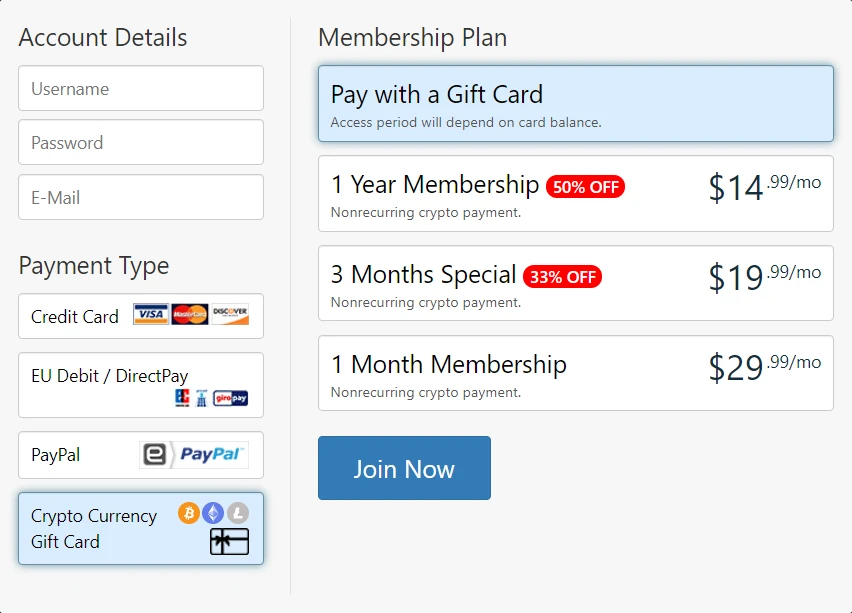Select Credit Card payment type

click(x=75, y=317)
